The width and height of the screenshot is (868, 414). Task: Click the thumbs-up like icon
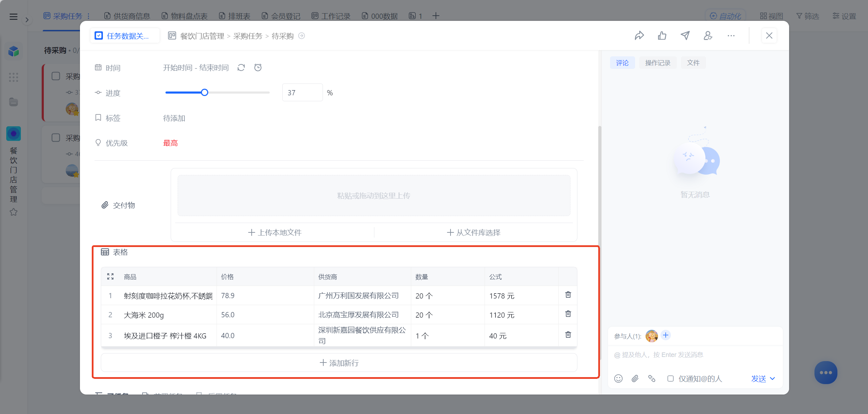coord(662,35)
